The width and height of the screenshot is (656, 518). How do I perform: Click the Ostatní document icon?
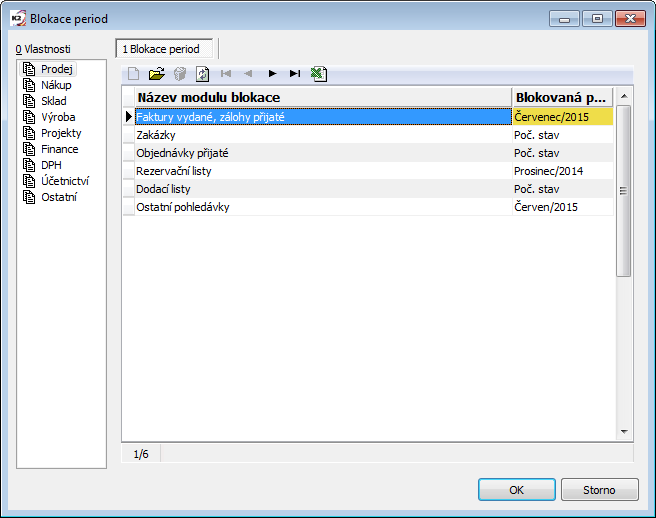click(x=29, y=197)
